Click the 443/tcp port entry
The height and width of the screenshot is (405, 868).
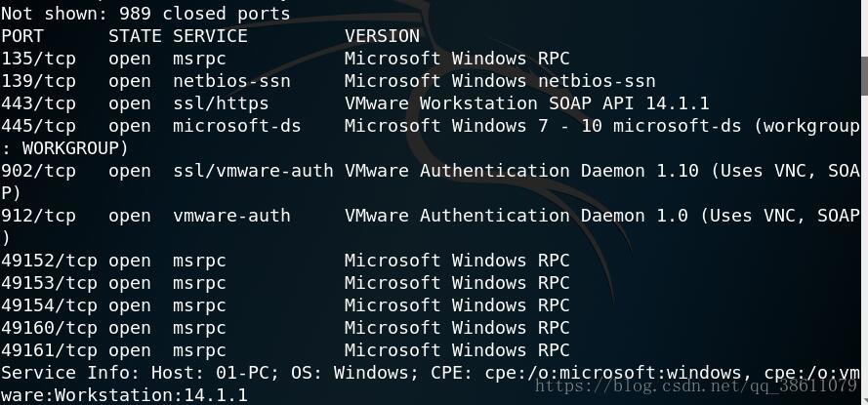(38, 103)
